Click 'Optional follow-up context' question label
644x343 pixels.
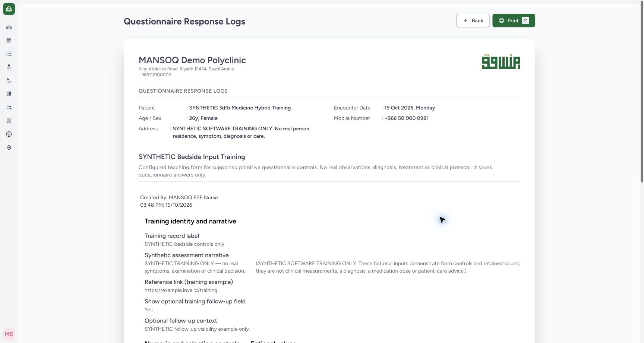tap(181, 321)
